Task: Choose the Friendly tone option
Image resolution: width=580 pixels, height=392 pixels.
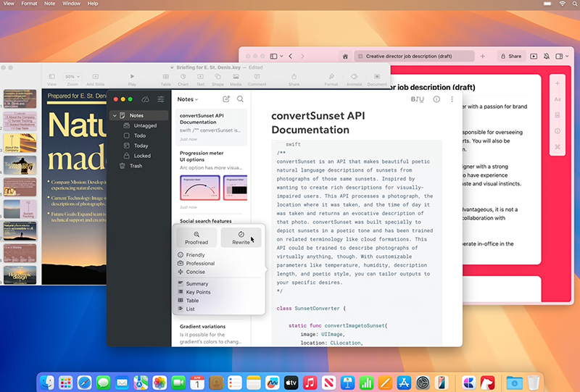Action: click(x=195, y=255)
